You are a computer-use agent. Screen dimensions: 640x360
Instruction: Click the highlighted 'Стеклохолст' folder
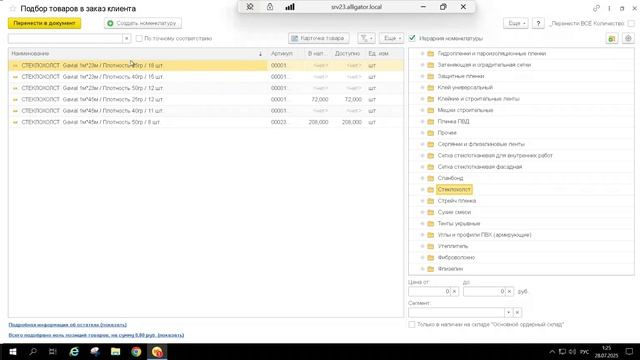click(454, 189)
